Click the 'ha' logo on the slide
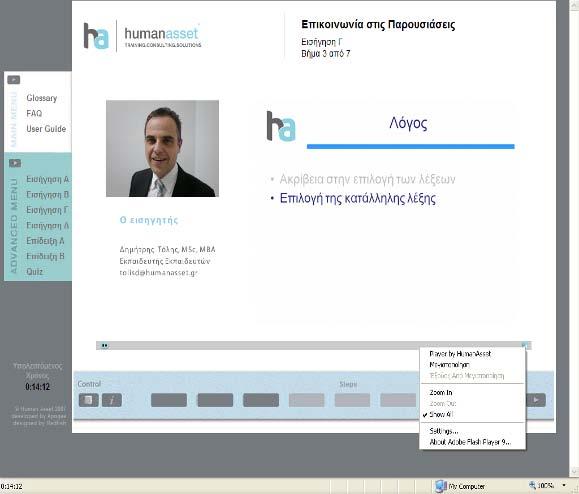579x494 pixels. pos(281,126)
